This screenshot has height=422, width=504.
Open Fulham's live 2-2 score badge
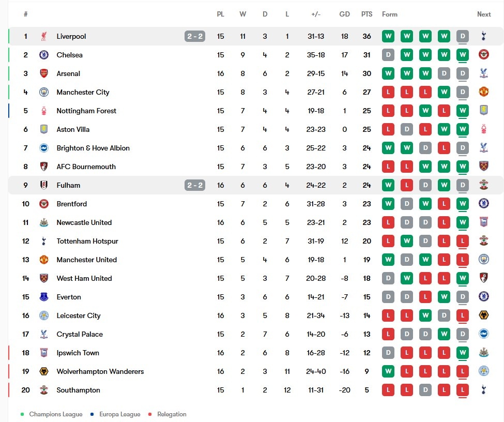[x=195, y=185]
